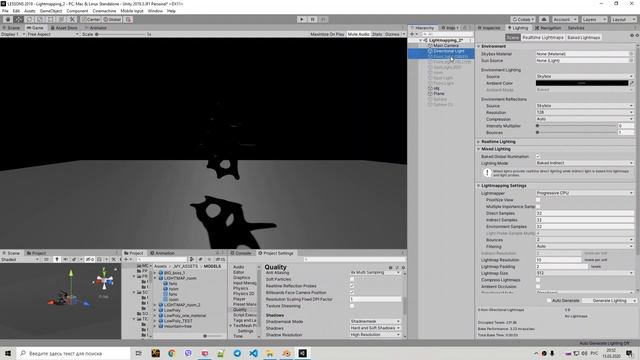Toggle Billboards Face Camera Position checkbox
This screenshot has height=360, width=640.
click(x=352, y=292)
